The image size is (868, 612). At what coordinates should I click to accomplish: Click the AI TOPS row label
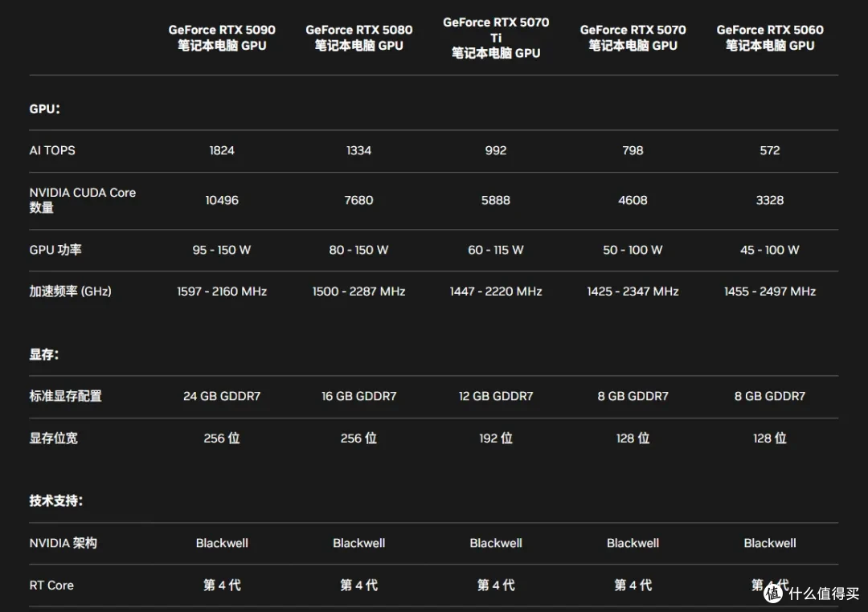click(x=52, y=150)
